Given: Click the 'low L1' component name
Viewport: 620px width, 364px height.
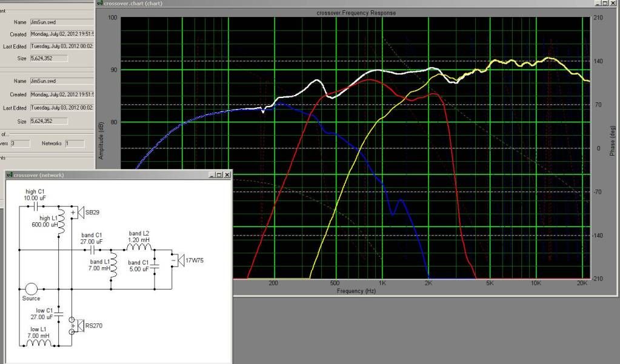Looking at the screenshot, I should pos(38,329).
